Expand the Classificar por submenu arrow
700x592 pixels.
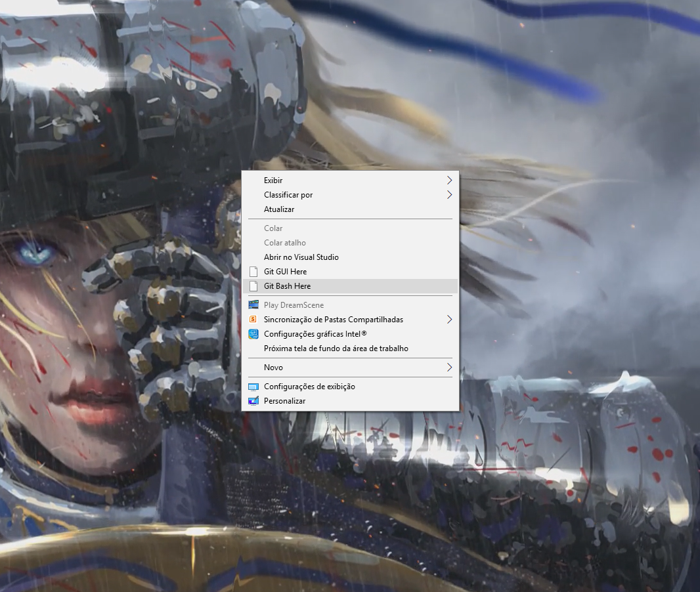point(450,195)
